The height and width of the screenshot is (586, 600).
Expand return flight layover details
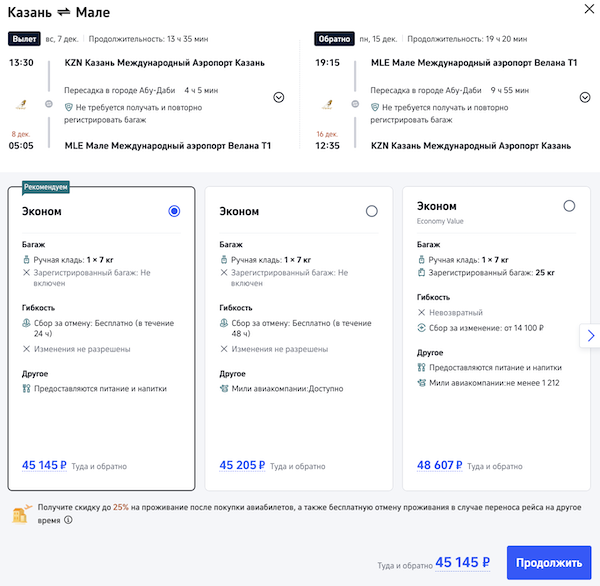click(x=585, y=97)
